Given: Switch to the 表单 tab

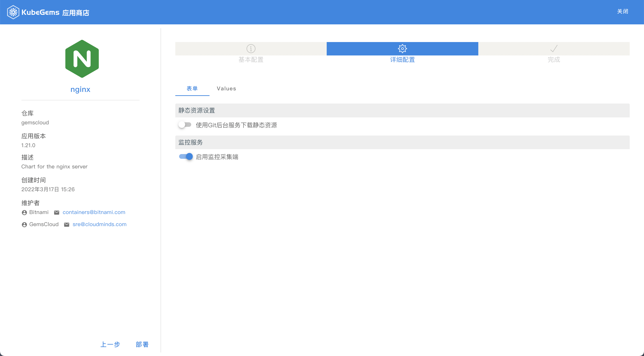Looking at the screenshot, I should click(x=192, y=89).
